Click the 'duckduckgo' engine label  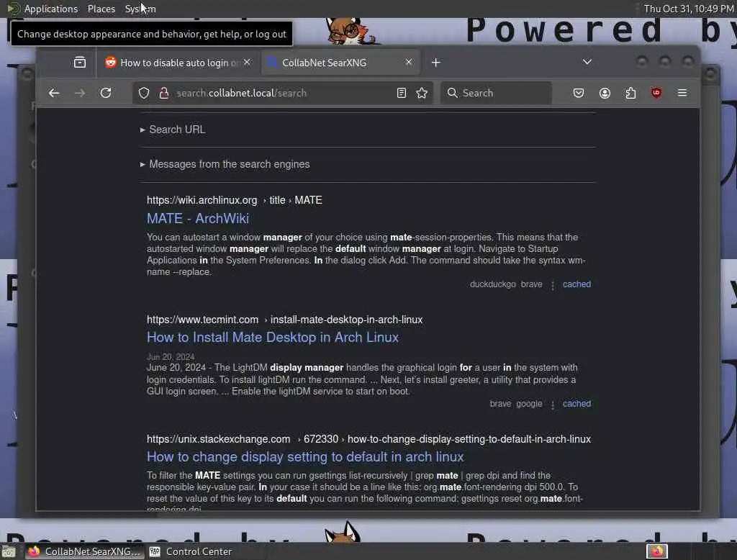(492, 284)
